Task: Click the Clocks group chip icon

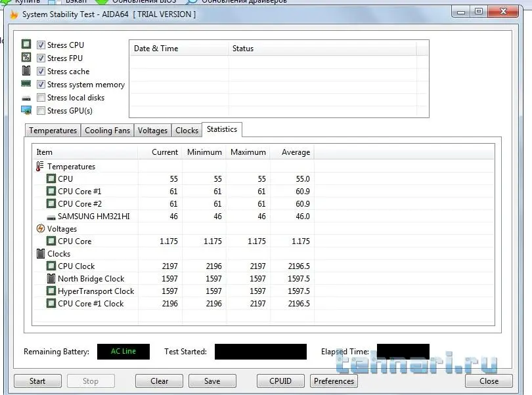Action: pyautogui.click(x=40, y=253)
